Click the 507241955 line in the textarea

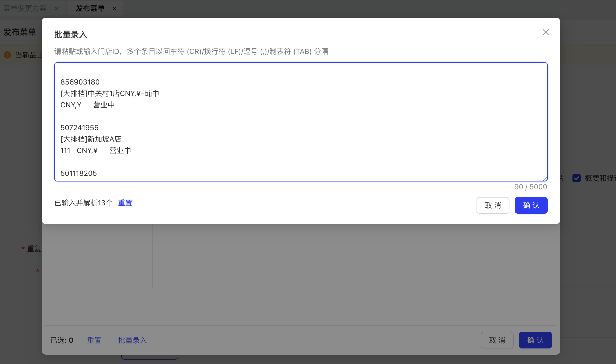(x=79, y=128)
